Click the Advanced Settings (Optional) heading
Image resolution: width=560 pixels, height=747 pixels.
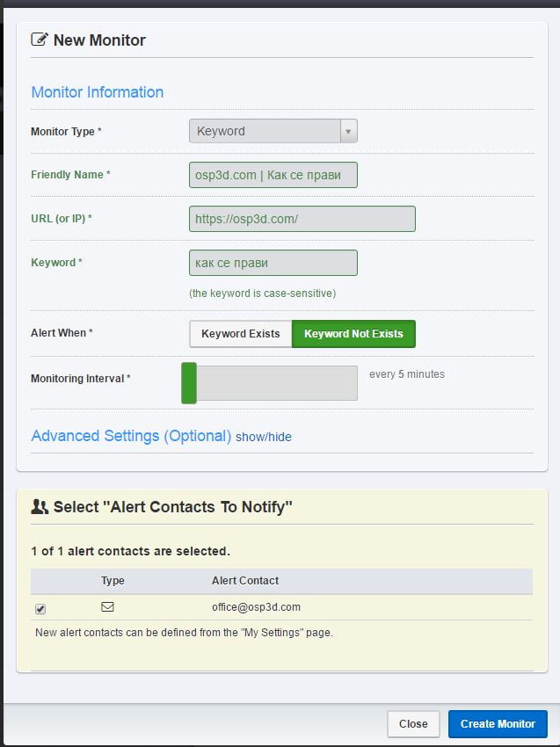(x=131, y=436)
